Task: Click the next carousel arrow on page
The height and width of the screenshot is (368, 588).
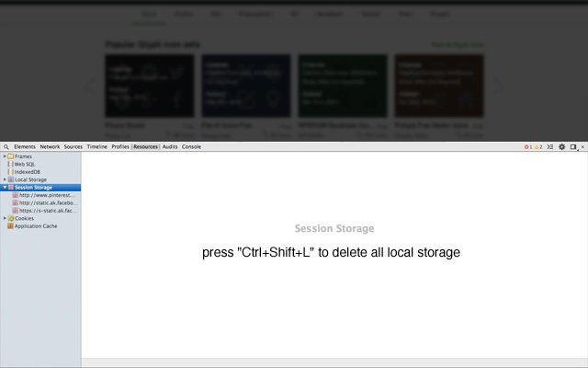Action: tap(498, 86)
